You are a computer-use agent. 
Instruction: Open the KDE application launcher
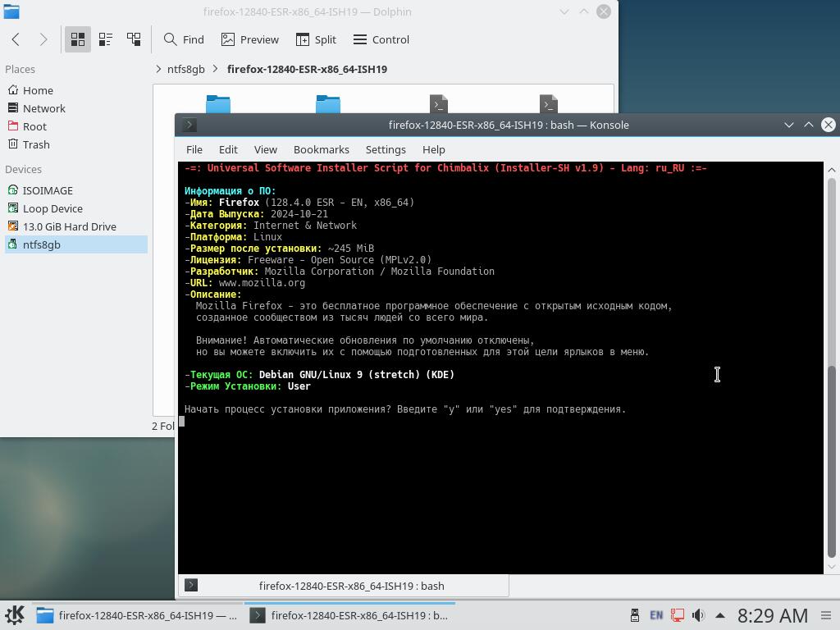(14, 615)
